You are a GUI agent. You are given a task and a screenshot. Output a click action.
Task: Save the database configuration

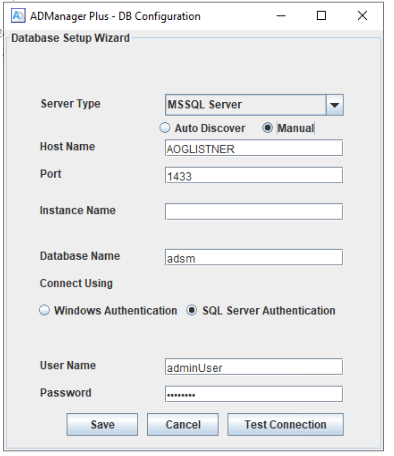pyautogui.click(x=102, y=424)
